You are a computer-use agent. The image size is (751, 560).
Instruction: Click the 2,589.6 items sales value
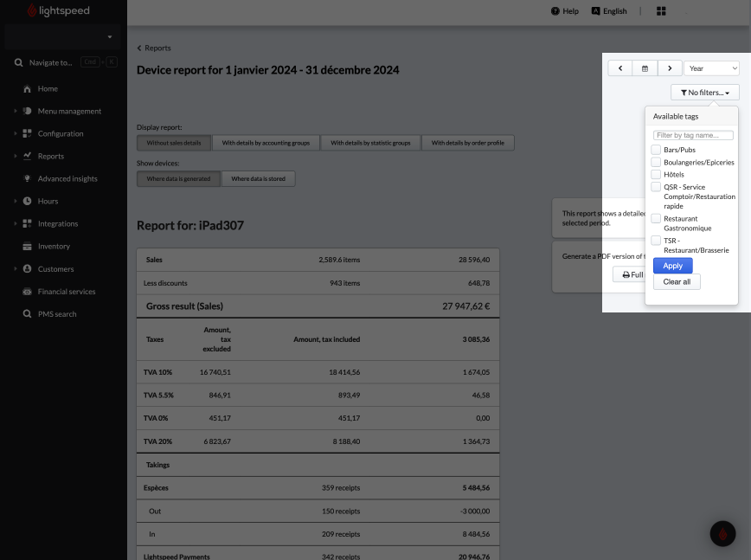pos(339,260)
